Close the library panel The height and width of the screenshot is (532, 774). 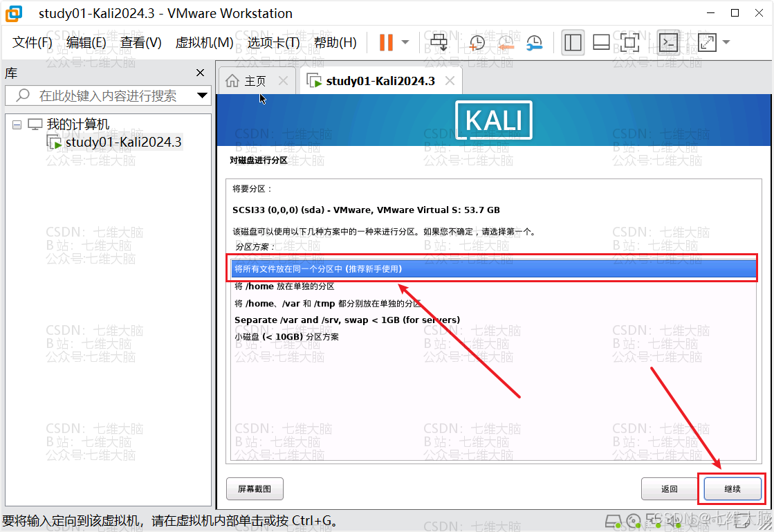click(200, 73)
